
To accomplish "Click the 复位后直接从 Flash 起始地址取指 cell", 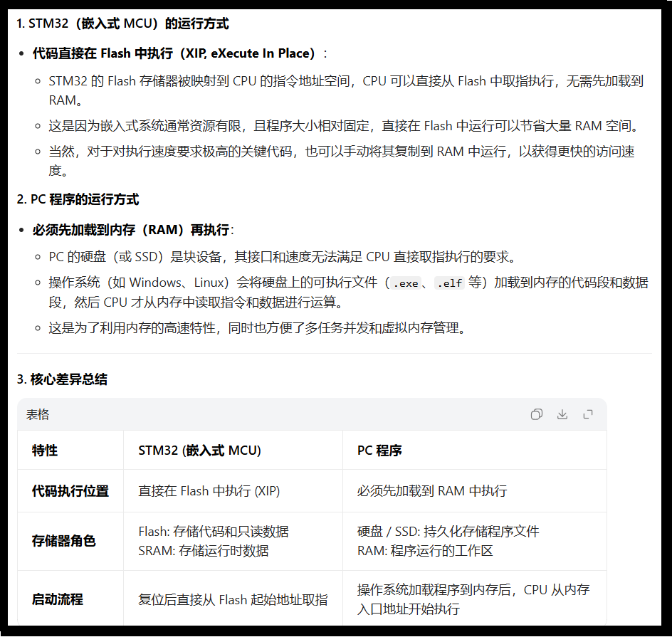I will [233, 599].
